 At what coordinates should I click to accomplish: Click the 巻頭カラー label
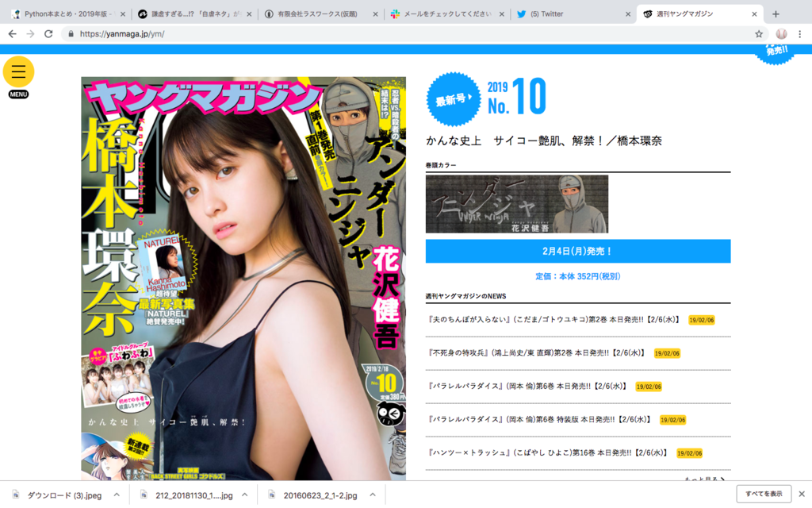pyautogui.click(x=441, y=165)
